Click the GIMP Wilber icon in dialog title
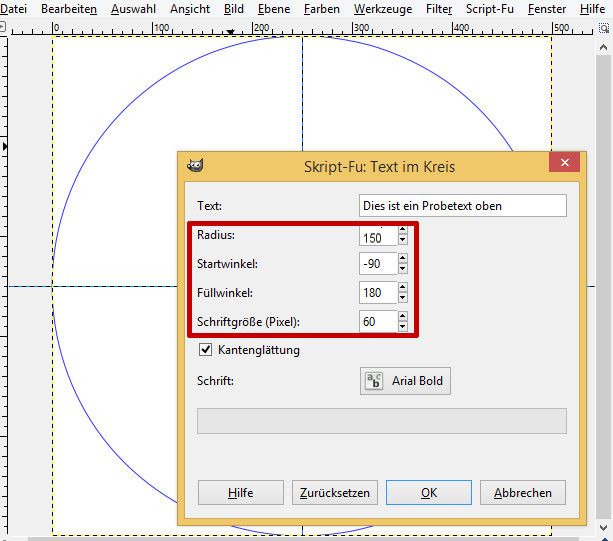This screenshot has height=541, width=613. 195,166
